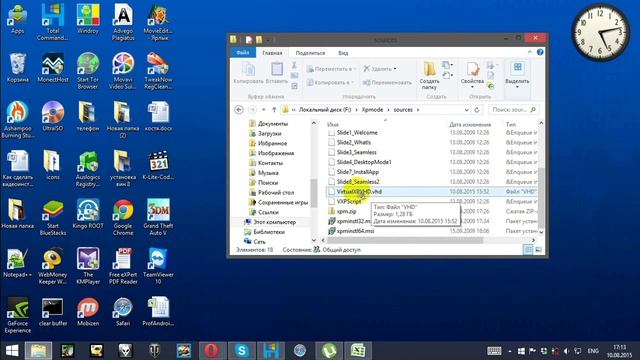Open the Total Commander desktop shortcut
This screenshot has width=640, height=360.
pos(53,22)
